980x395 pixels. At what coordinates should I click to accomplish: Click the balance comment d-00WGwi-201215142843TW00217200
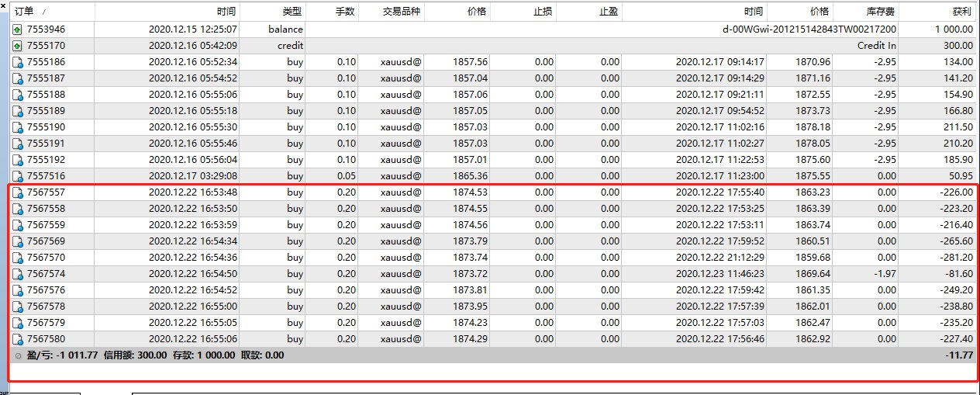click(x=809, y=29)
